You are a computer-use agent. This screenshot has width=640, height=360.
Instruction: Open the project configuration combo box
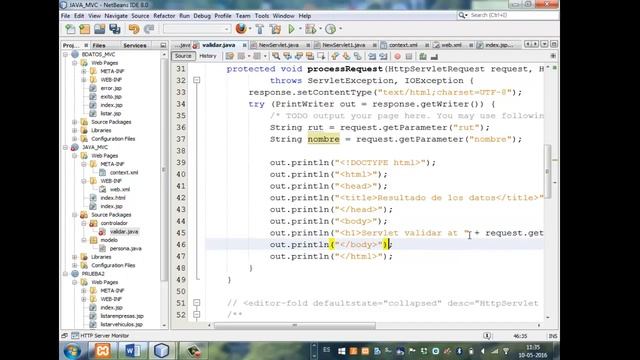pos(197,29)
